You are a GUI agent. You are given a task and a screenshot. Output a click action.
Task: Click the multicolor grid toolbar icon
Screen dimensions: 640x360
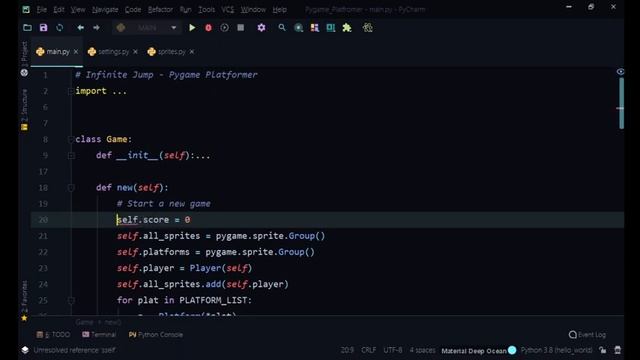click(x=315, y=28)
